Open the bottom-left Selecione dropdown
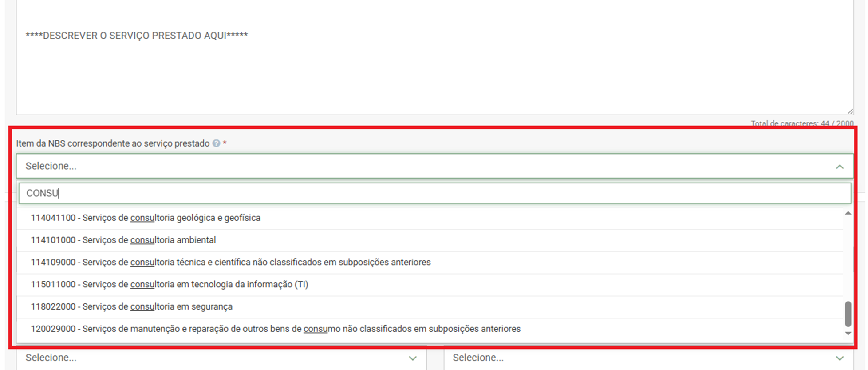The image size is (868, 370). [221, 358]
